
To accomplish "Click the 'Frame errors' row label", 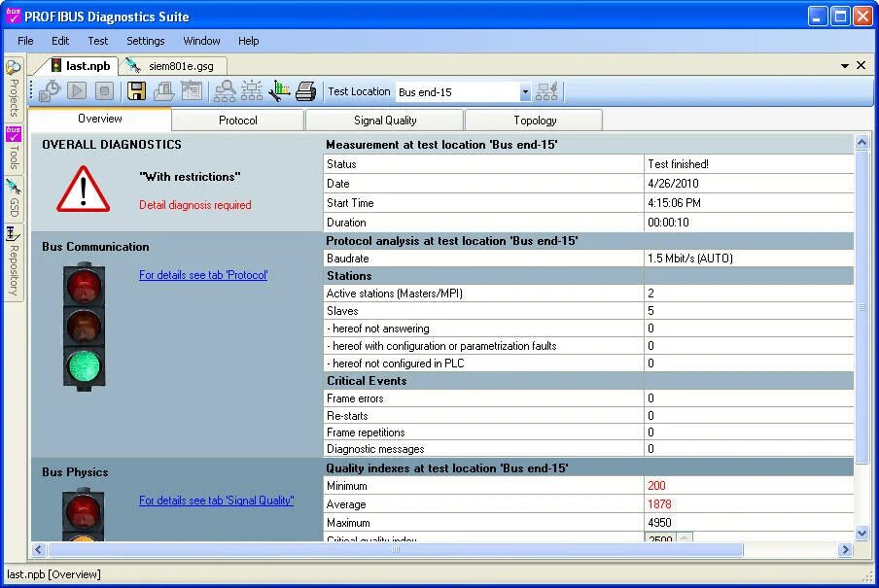I will (355, 398).
